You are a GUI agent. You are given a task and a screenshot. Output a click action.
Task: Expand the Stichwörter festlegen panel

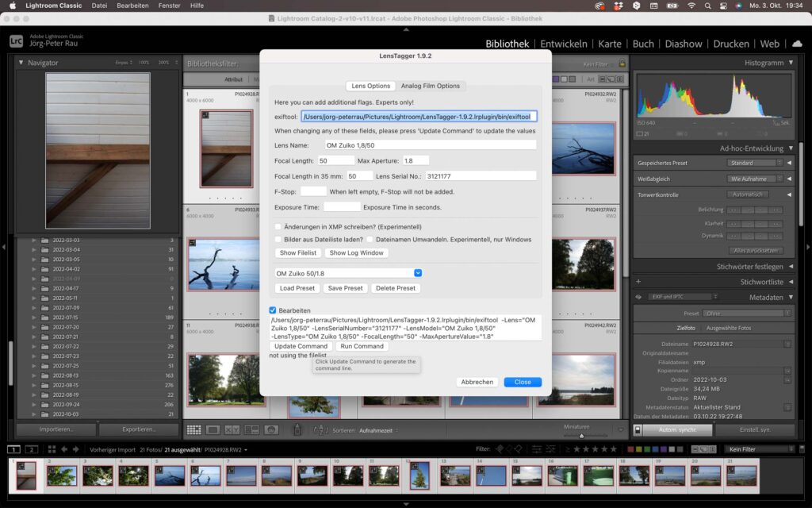791,267
